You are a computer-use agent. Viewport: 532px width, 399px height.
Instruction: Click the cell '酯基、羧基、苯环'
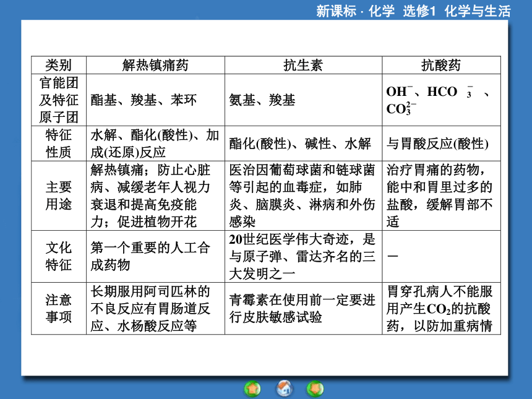155,100
